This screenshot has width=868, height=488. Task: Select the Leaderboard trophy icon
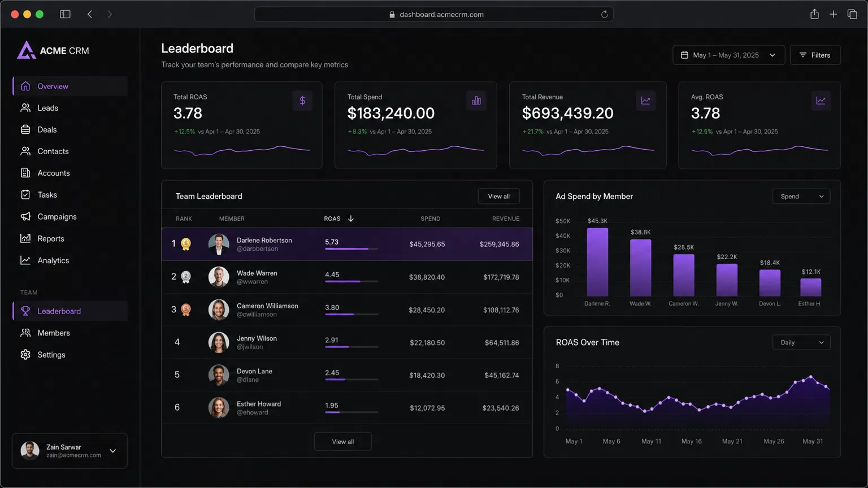pyautogui.click(x=26, y=311)
